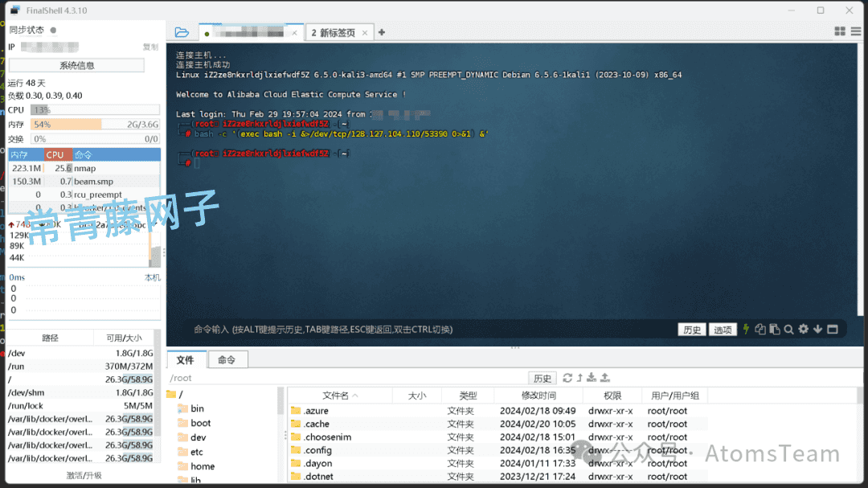Open terminal 选项 options button
Screen dimensions: 868x488
[x=723, y=330]
